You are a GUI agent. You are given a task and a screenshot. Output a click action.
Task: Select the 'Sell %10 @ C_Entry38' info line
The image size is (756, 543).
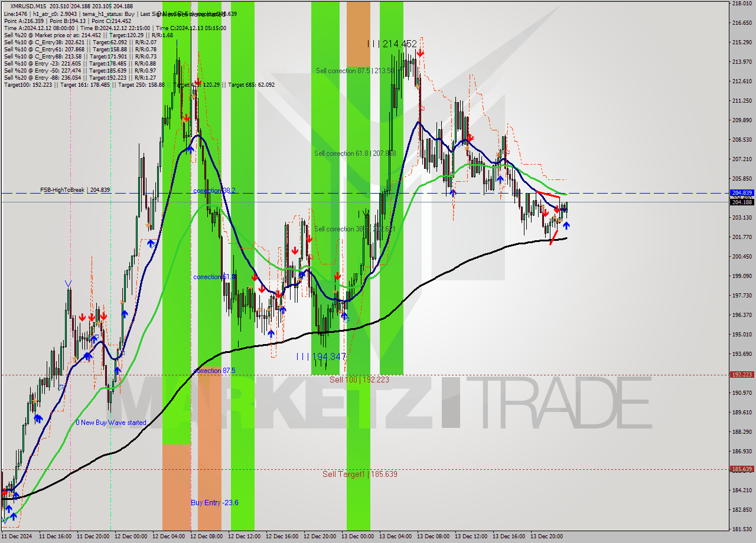click(x=80, y=42)
